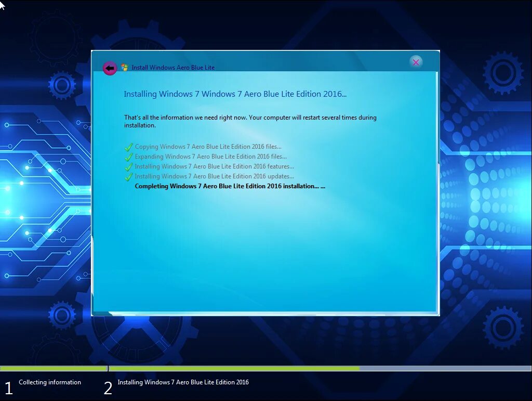Image resolution: width=532 pixels, height=401 pixels.
Task: Click the step number 2 at the bottom
Action: pos(108,388)
